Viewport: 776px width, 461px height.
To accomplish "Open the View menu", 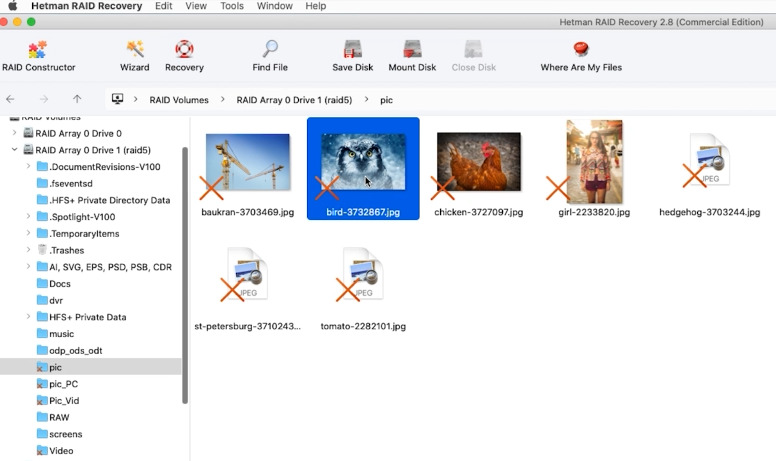I will 196,6.
